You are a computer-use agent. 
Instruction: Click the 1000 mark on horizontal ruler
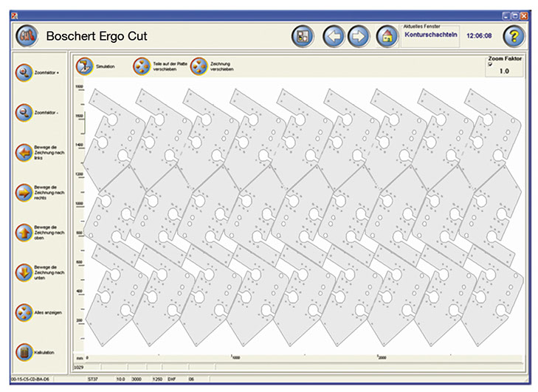tap(236, 358)
